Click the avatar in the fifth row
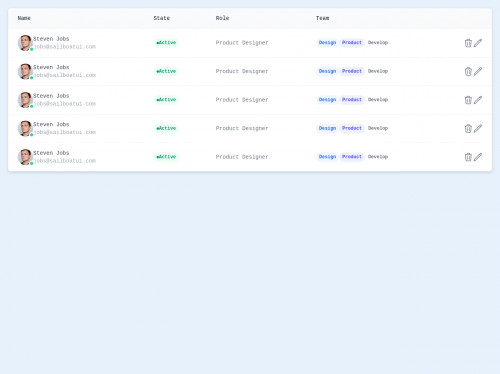 click(x=25, y=157)
